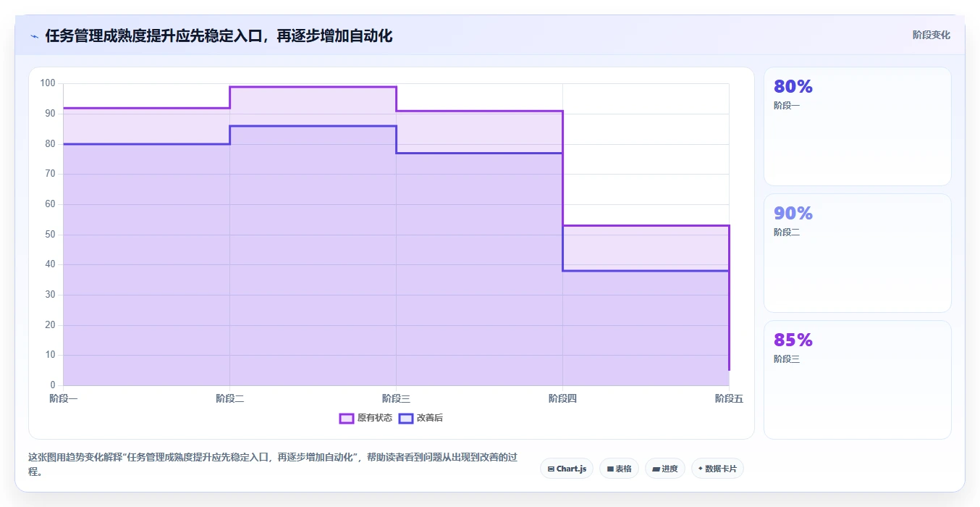The width and height of the screenshot is (980, 507).
Task: Click the 进度 chip
Action: [665, 469]
